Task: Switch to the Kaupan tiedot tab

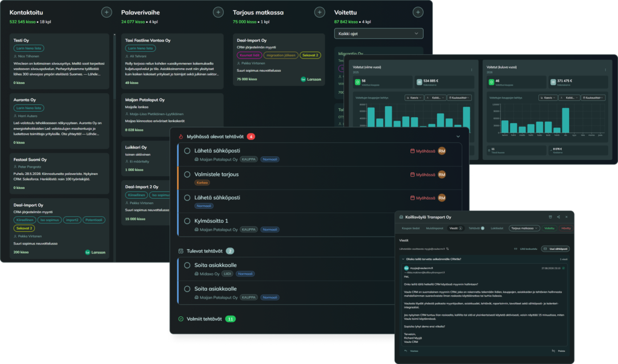Action: [410, 228]
